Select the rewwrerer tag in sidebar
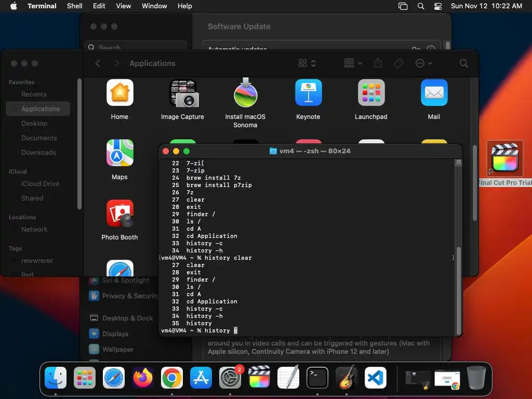 click(x=37, y=261)
